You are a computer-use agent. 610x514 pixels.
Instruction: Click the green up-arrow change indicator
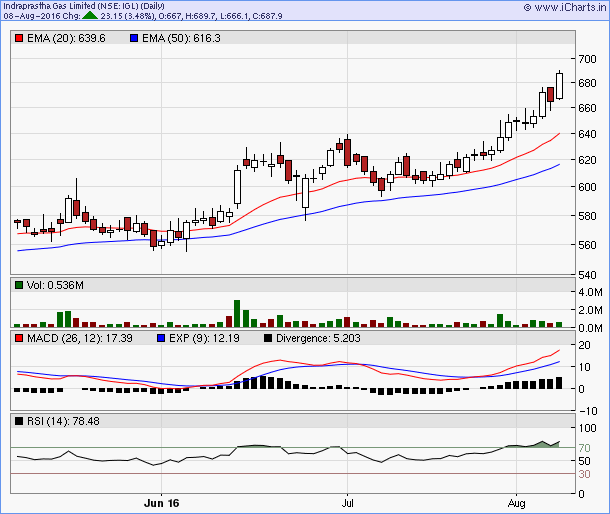coord(90,16)
